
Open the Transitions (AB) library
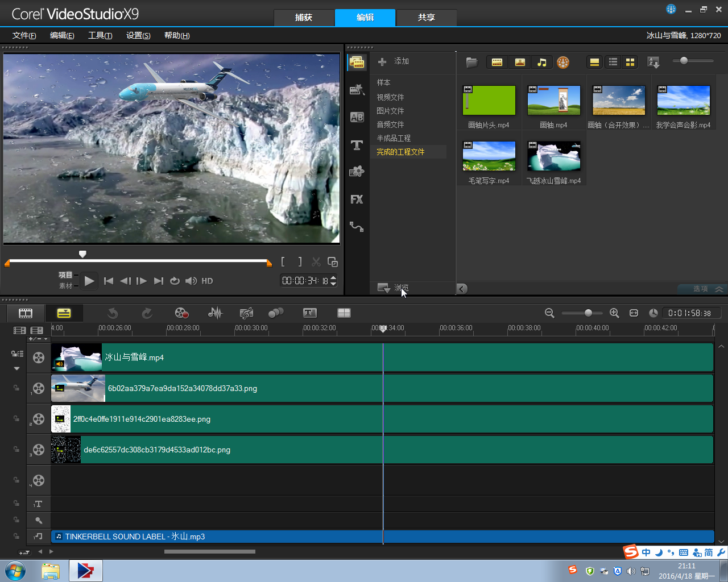coord(357,117)
